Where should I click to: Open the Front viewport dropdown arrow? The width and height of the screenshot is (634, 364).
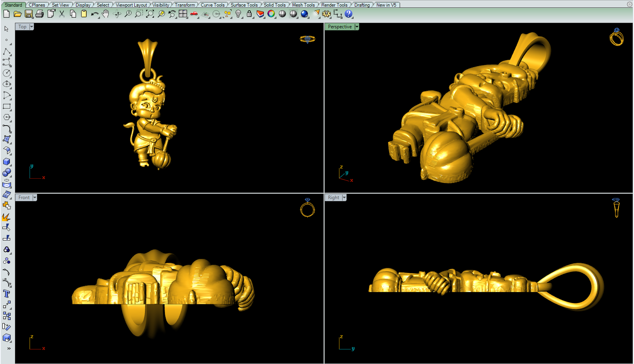(x=34, y=197)
